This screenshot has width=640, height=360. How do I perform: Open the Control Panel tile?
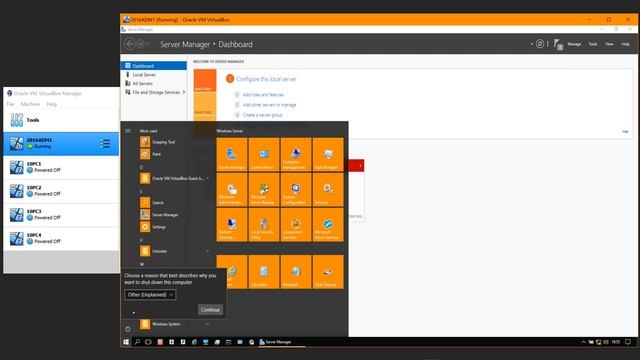(x=264, y=154)
